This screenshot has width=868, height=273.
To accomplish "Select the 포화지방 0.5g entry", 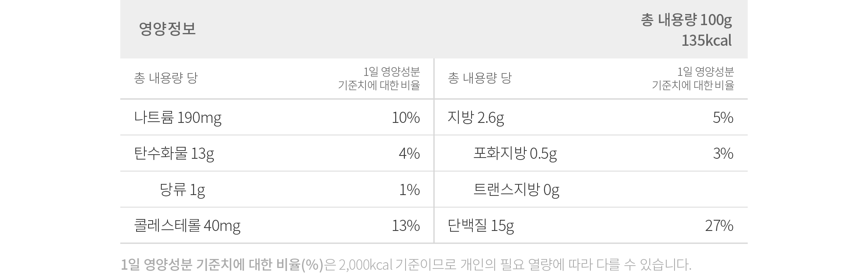I will [515, 153].
